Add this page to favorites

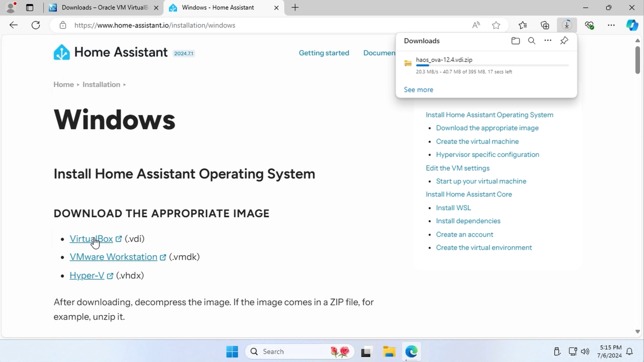[496, 25]
